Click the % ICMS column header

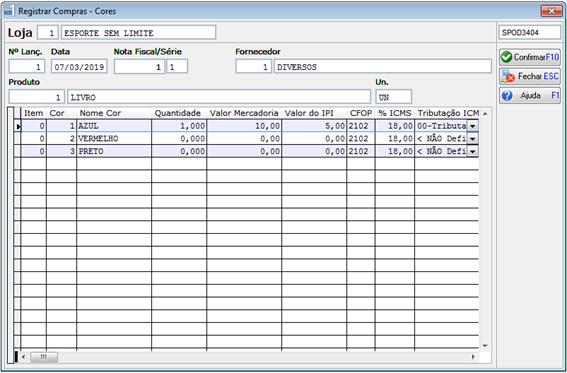(395, 113)
